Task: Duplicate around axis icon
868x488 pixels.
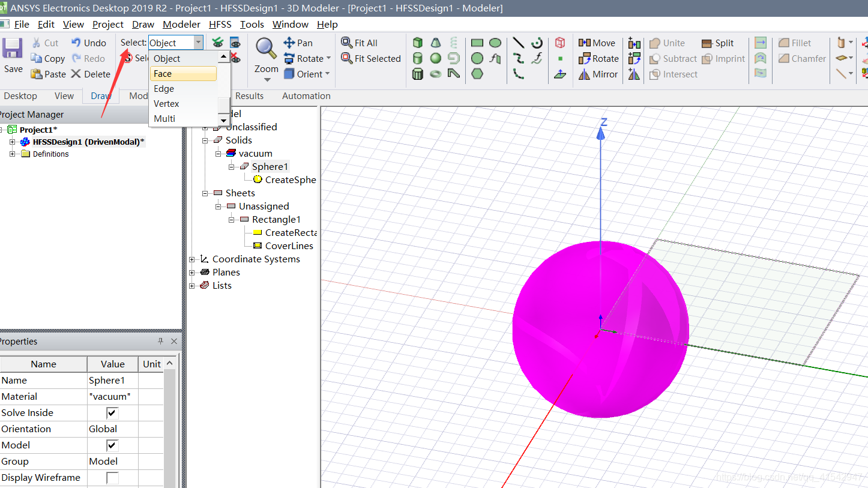Action: click(x=634, y=58)
